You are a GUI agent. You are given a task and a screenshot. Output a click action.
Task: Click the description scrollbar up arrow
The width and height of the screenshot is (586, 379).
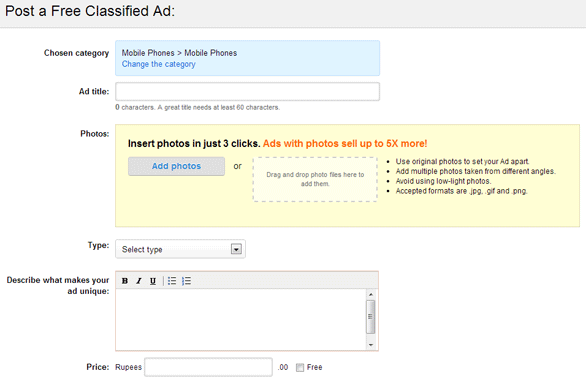coord(371,295)
